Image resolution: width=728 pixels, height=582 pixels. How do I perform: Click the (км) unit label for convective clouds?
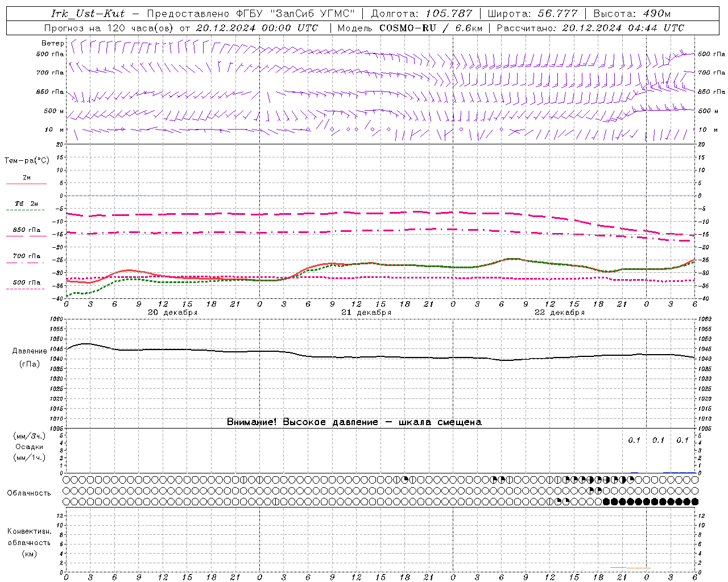(29, 554)
